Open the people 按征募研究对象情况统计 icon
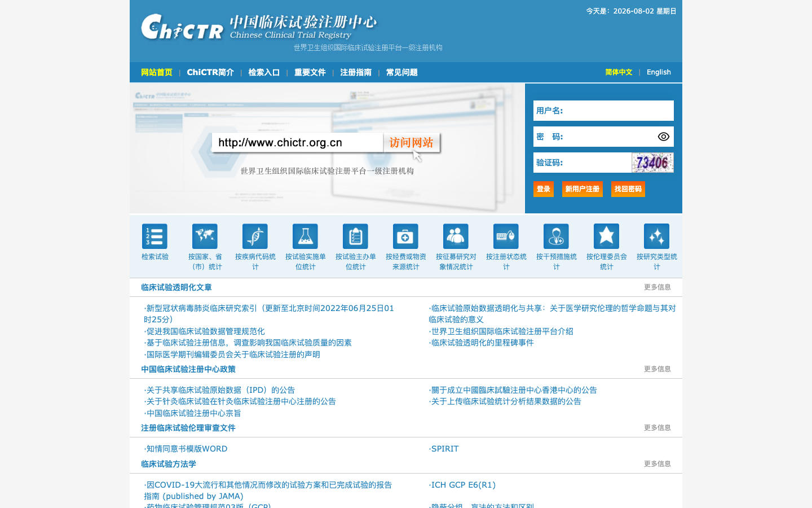Image resolution: width=812 pixels, height=508 pixels. pyautogui.click(x=456, y=237)
